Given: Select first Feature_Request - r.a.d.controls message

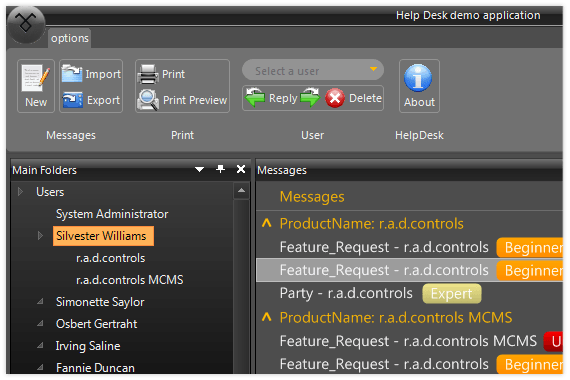Looking at the screenshot, I should point(384,247).
